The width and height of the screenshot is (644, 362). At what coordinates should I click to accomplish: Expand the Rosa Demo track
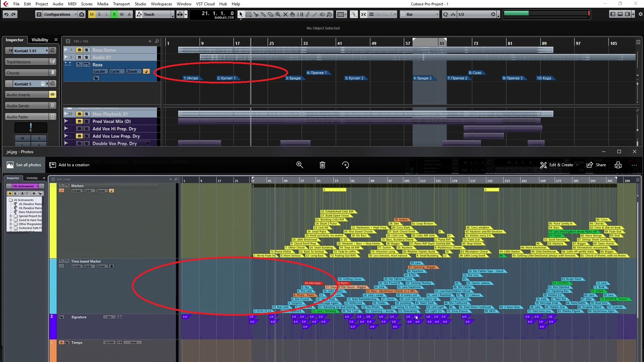pos(66,50)
